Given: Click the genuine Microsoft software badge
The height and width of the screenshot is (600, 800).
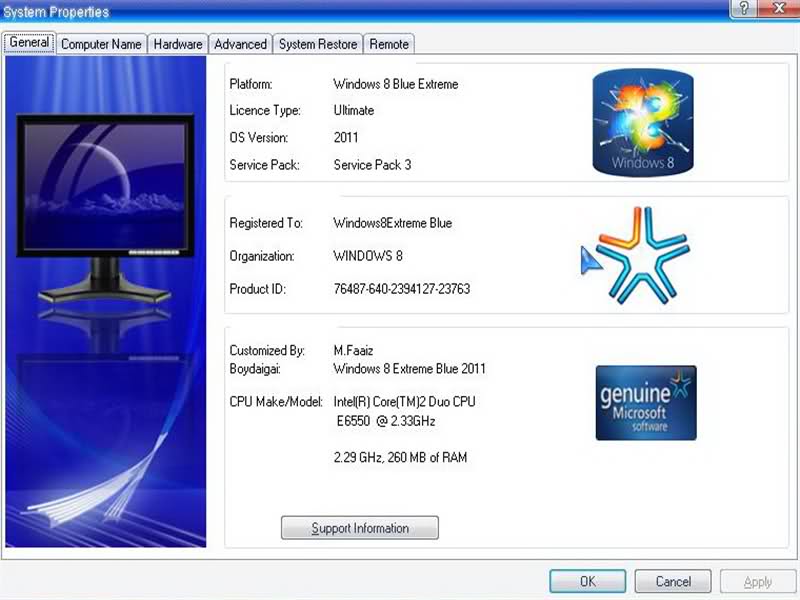Looking at the screenshot, I should (x=646, y=403).
